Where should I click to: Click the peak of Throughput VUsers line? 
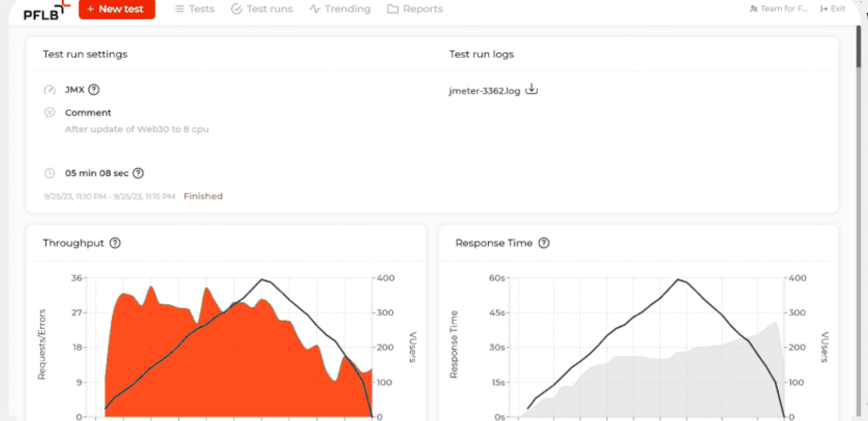pos(261,279)
